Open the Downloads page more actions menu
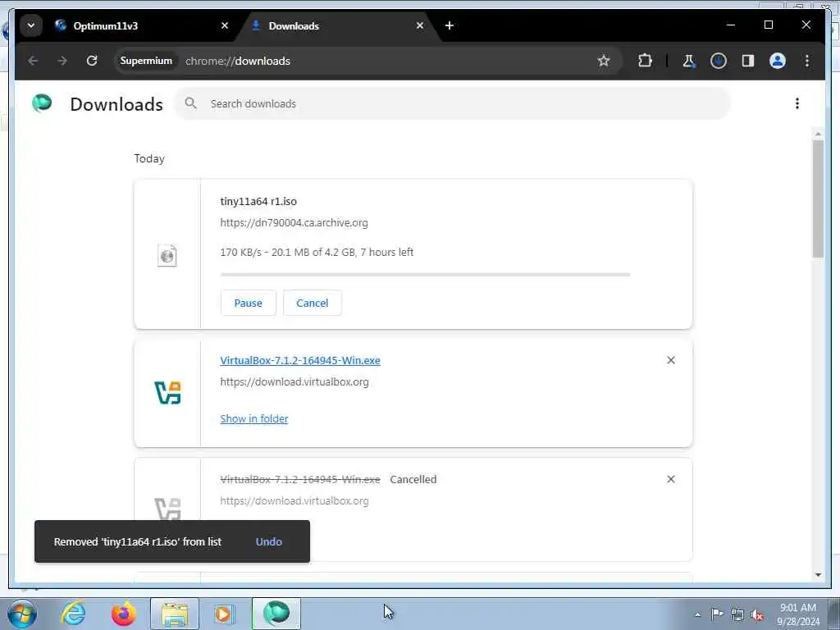The image size is (840, 630). point(797,103)
